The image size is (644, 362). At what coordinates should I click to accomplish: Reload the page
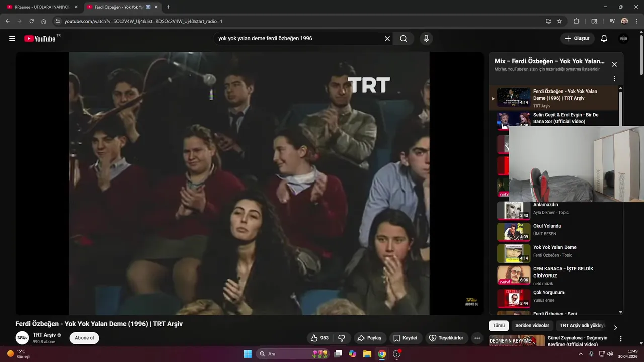[31, 21]
